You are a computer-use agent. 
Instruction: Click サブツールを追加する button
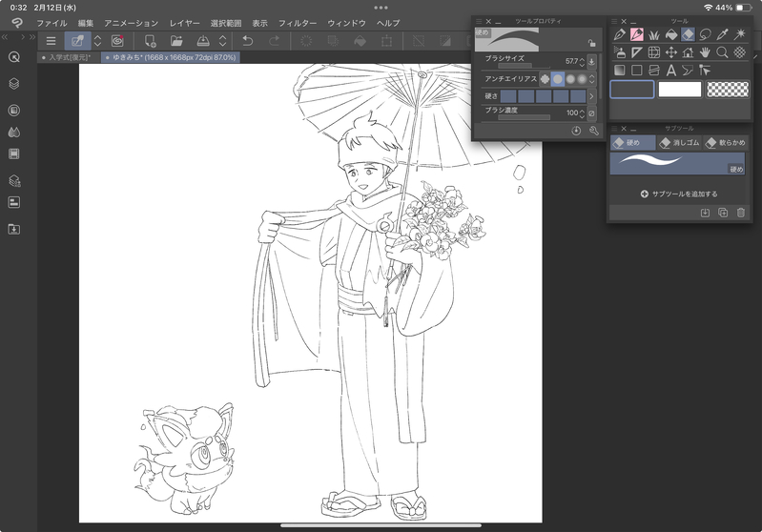pos(678,194)
